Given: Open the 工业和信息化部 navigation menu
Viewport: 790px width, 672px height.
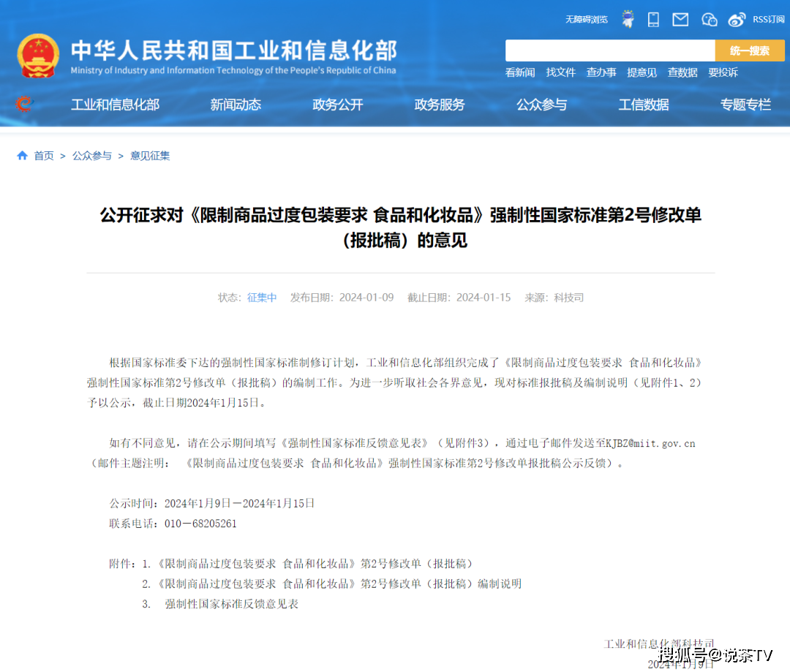Looking at the screenshot, I should (116, 105).
